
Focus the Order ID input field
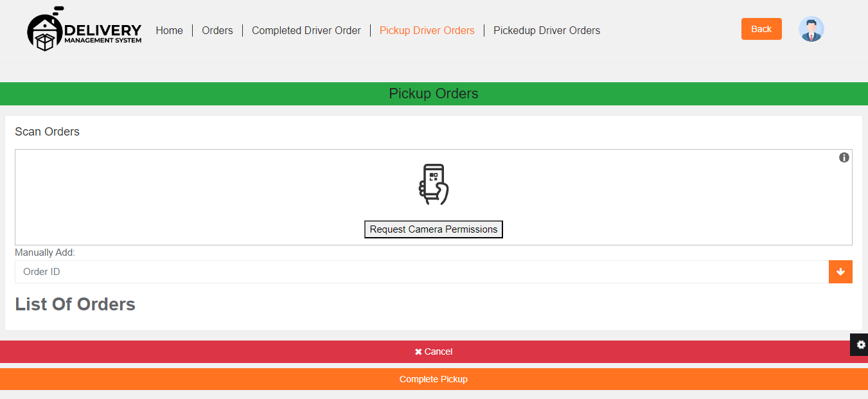(421, 272)
